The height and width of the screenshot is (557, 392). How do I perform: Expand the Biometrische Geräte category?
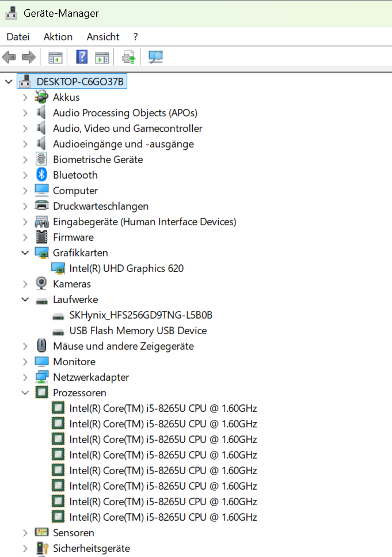(25, 160)
